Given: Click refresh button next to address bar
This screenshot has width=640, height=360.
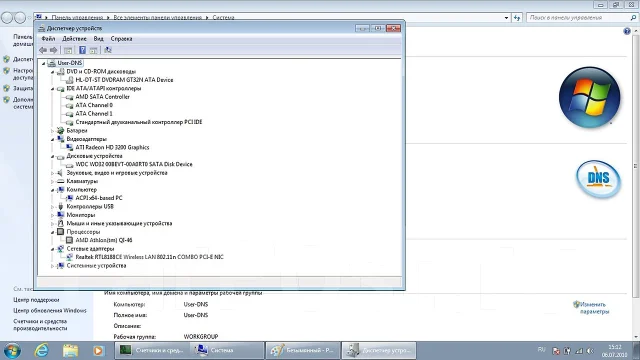Looking at the screenshot, I should [x=517, y=18].
